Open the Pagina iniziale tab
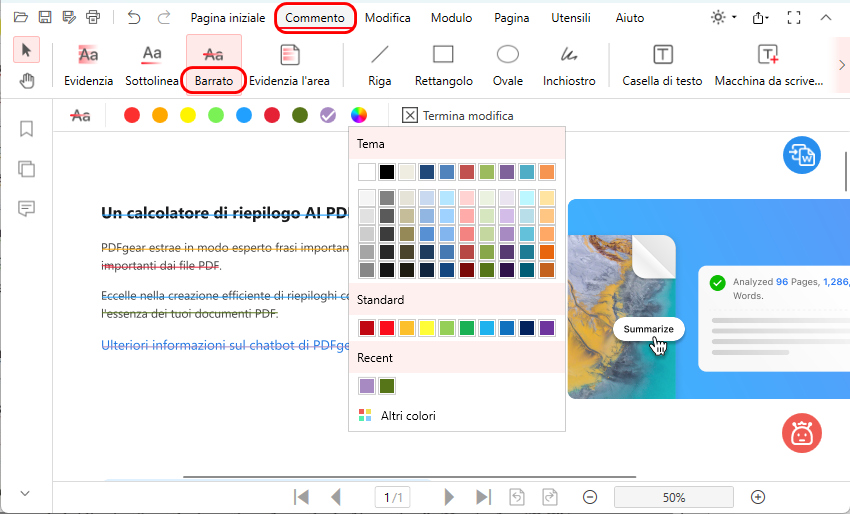Viewport: 850px width, 514px height. click(x=228, y=18)
